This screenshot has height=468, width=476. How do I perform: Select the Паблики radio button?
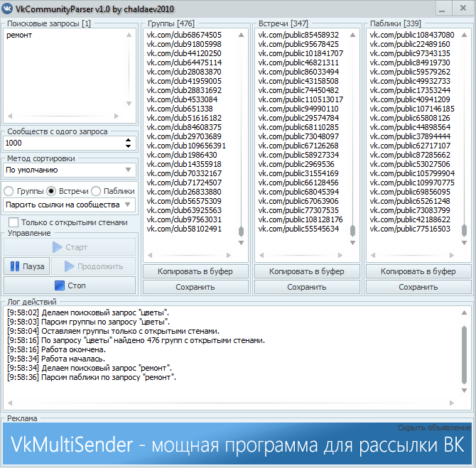(x=96, y=191)
